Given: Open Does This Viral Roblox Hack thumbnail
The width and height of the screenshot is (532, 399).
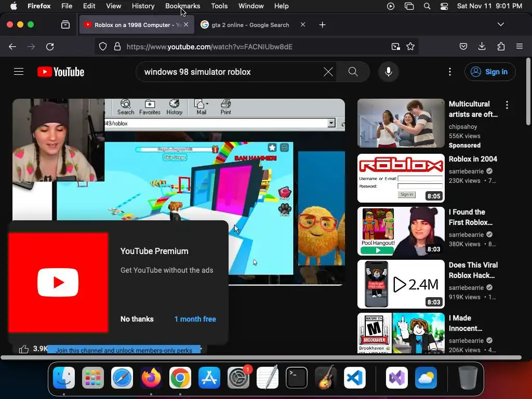Looking at the screenshot, I should pos(401,284).
